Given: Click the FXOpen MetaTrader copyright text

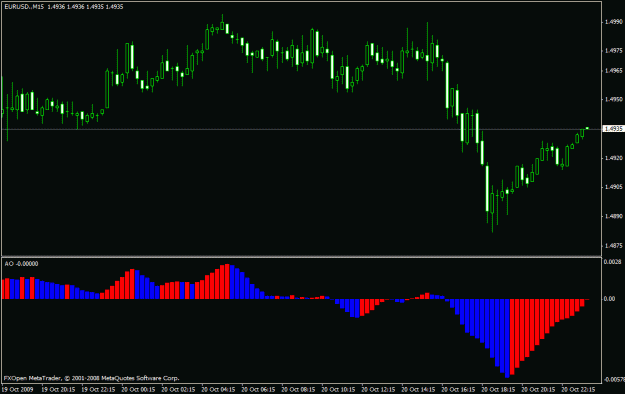Looking at the screenshot, I should tap(92, 378).
